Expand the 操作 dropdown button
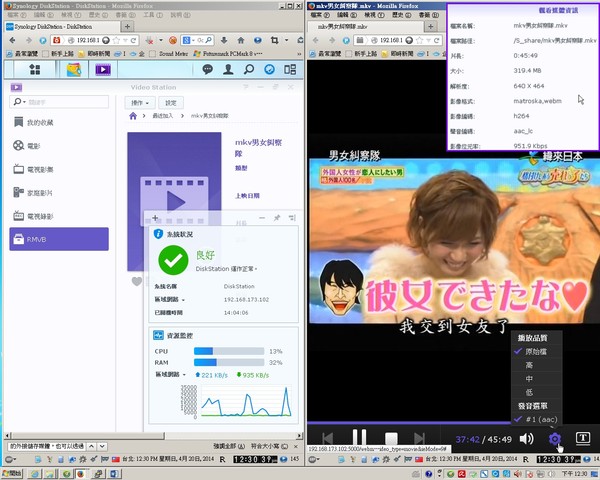 tap(139, 103)
